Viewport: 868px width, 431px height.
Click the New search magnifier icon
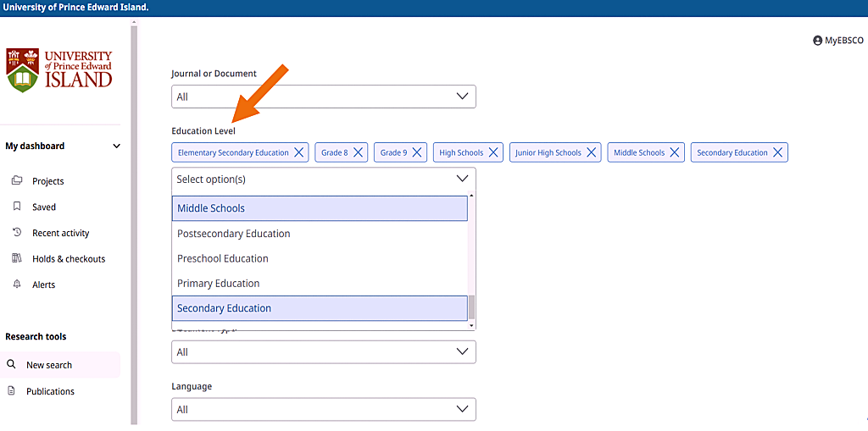point(12,365)
